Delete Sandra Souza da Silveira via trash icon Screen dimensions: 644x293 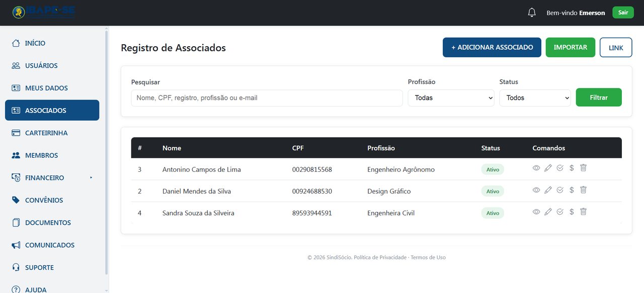pos(583,212)
